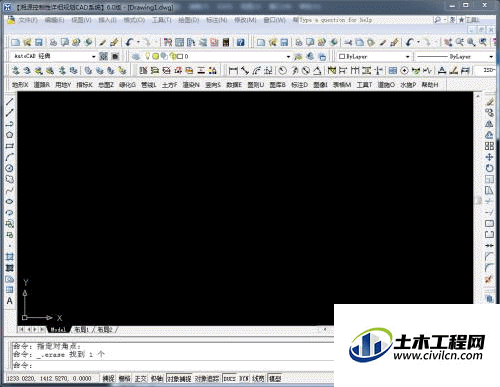500x387 pixels.
Task: Toggle DYN dynamic input in status bar
Action: tap(244, 379)
